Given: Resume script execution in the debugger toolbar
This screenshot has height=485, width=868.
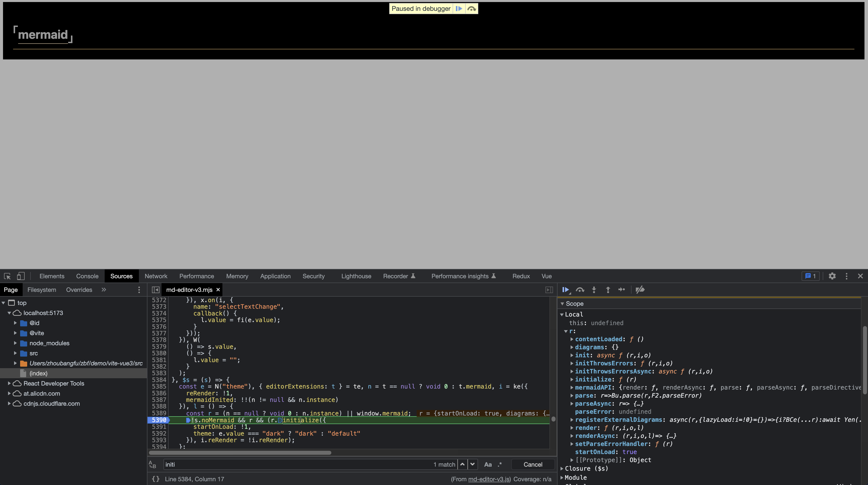Looking at the screenshot, I should click(x=566, y=289).
